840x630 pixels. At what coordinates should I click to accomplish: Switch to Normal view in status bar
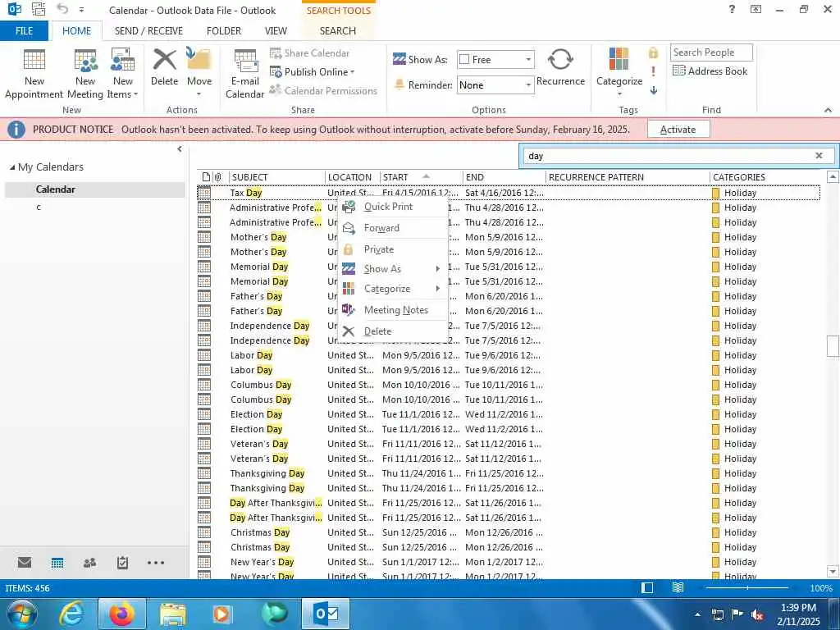tap(647, 588)
